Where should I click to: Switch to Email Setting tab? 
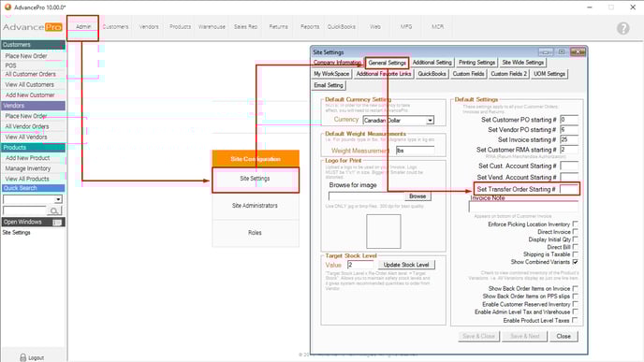tap(329, 85)
